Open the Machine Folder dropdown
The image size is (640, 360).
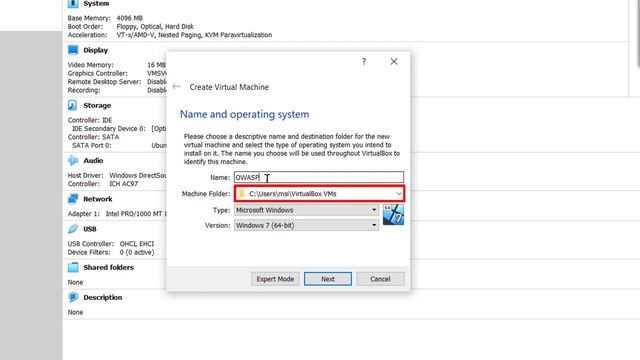(398, 193)
